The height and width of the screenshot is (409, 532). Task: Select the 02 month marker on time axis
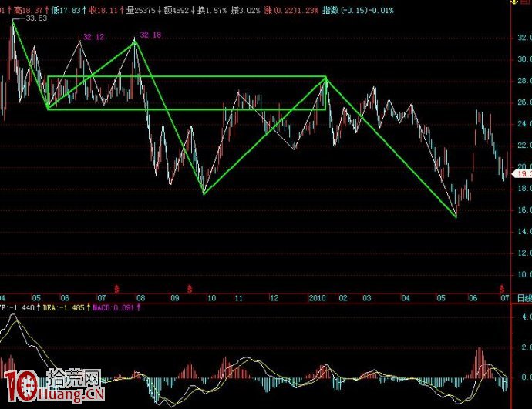(x=343, y=298)
